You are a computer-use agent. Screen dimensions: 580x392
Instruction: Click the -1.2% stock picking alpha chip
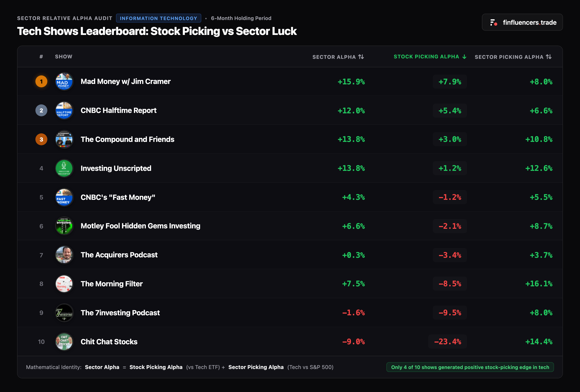coord(450,197)
